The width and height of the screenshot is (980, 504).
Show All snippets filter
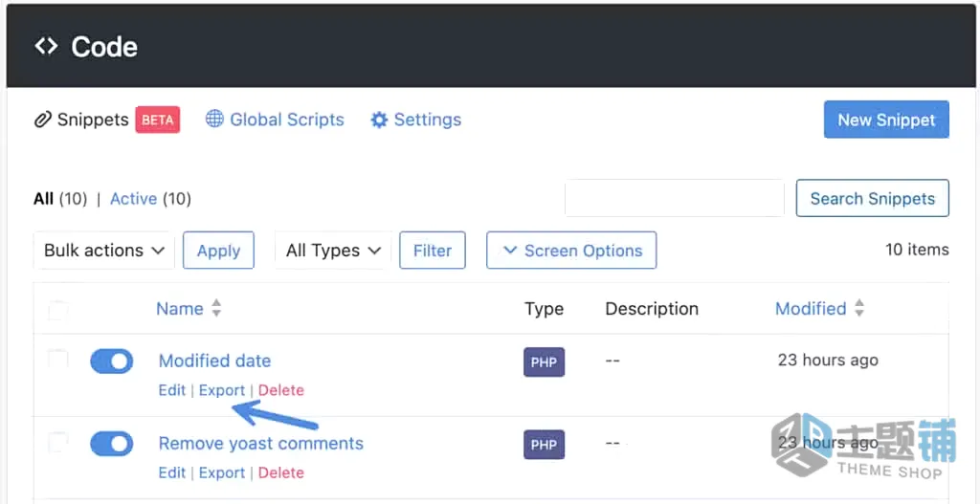click(43, 199)
